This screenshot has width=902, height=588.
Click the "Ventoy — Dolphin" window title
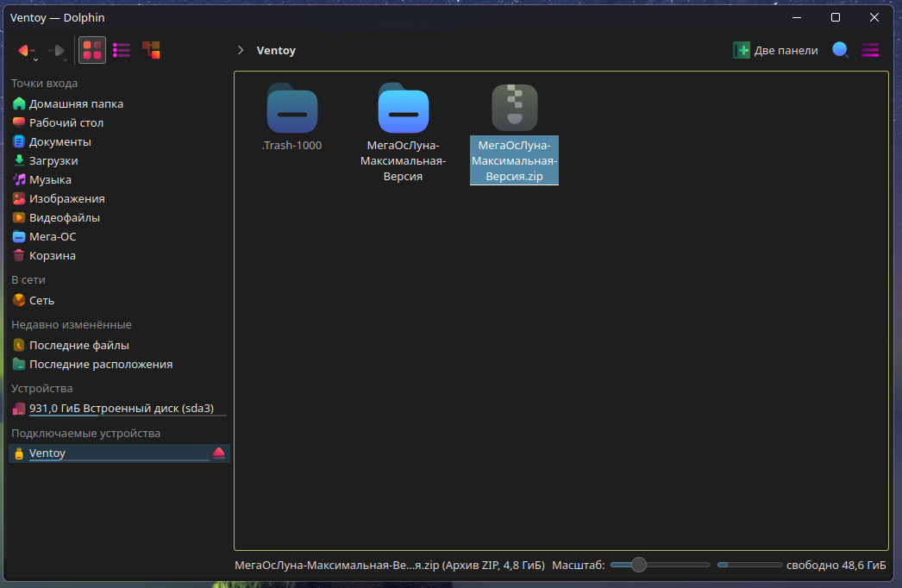(x=58, y=18)
